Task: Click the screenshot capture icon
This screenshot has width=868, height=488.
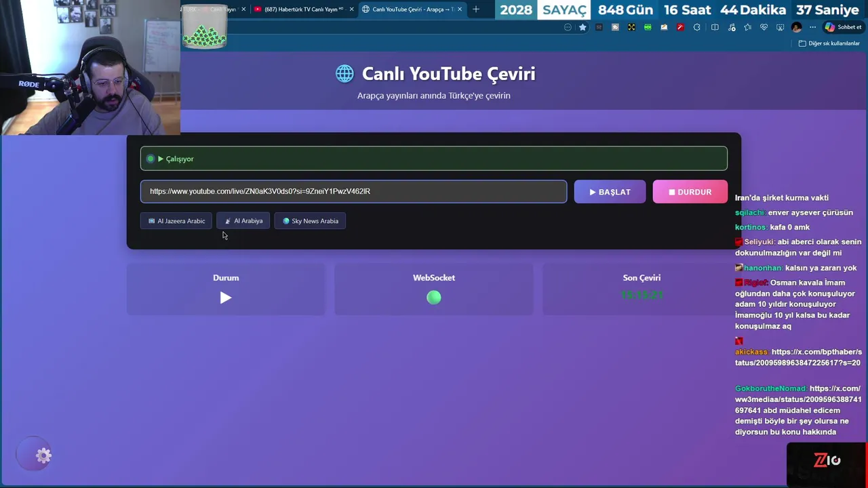Action: click(780, 27)
